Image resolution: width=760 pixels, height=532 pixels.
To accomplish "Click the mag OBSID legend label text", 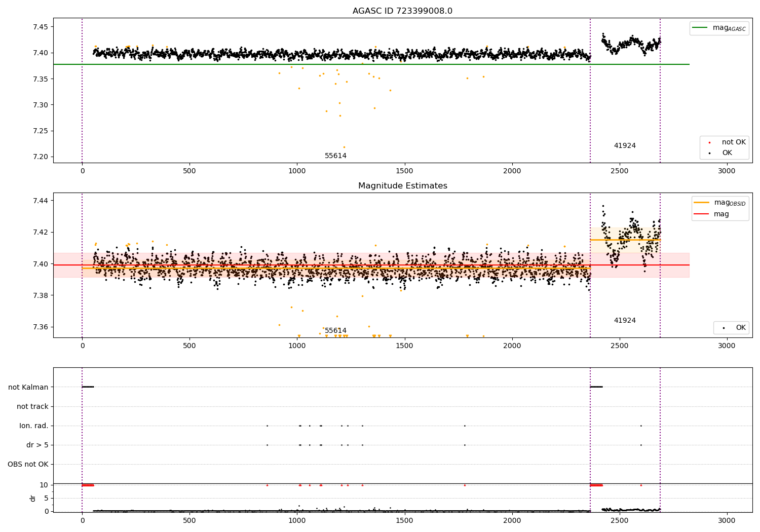I will coord(730,203).
